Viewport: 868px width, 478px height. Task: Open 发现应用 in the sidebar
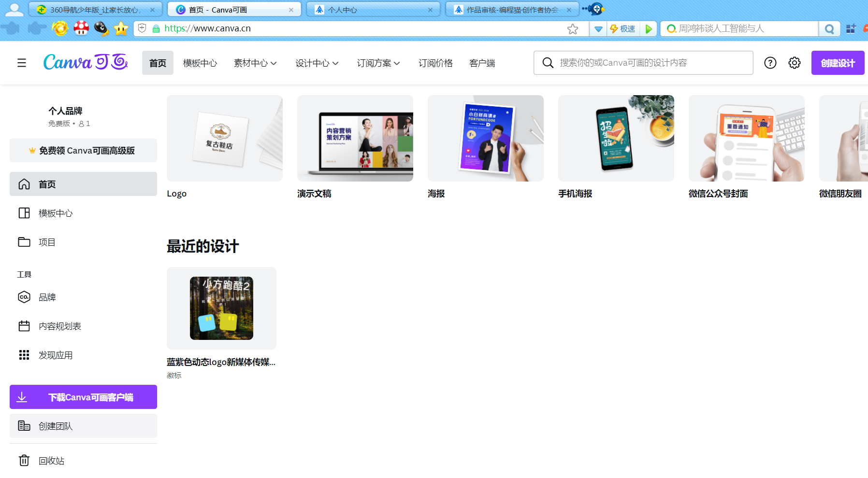pyautogui.click(x=83, y=355)
